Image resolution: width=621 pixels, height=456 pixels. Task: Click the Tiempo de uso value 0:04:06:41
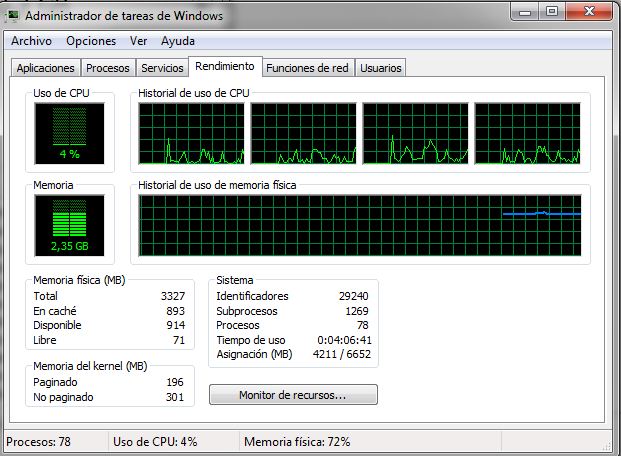tap(345, 340)
